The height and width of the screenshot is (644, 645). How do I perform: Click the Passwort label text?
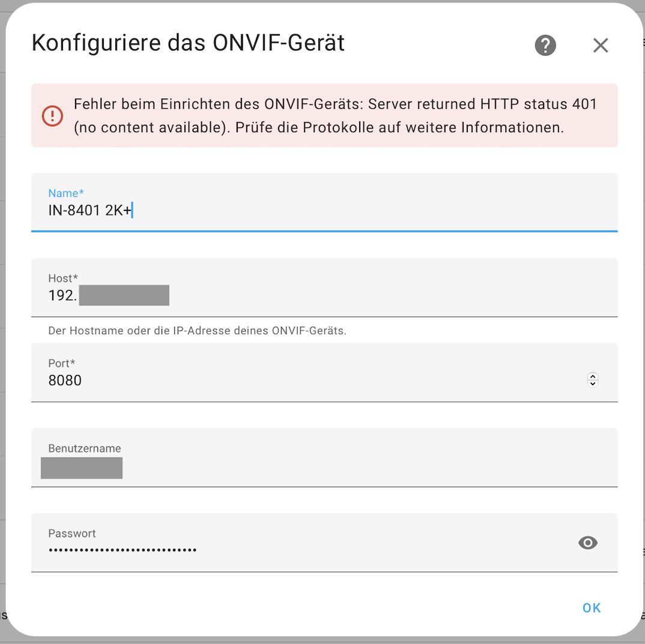71,533
